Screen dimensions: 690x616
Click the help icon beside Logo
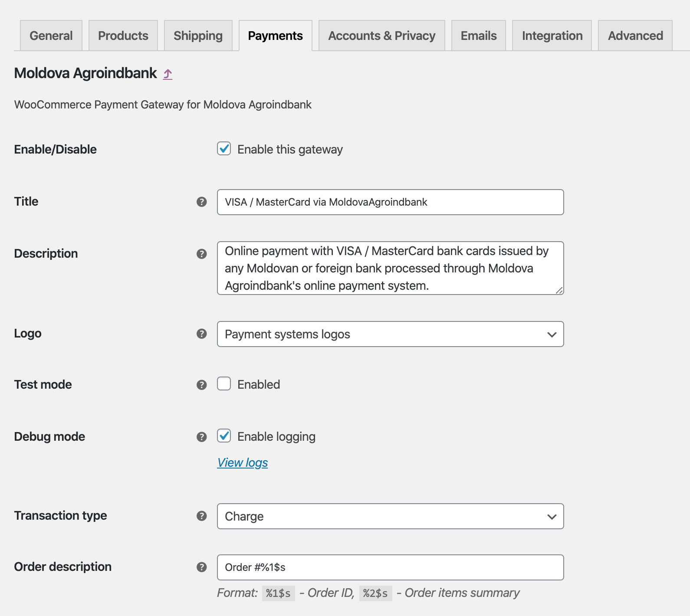click(x=201, y=334)
